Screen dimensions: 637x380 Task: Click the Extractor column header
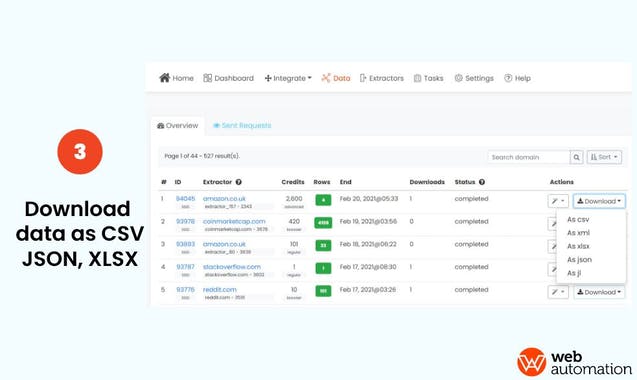(217, 182)
